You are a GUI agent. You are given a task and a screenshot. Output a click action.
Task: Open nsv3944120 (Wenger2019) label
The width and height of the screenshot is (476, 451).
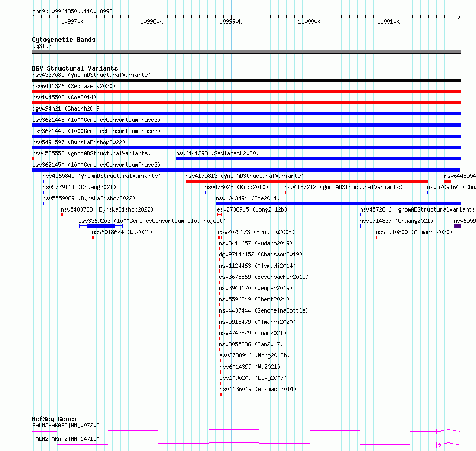click(256, 288)
